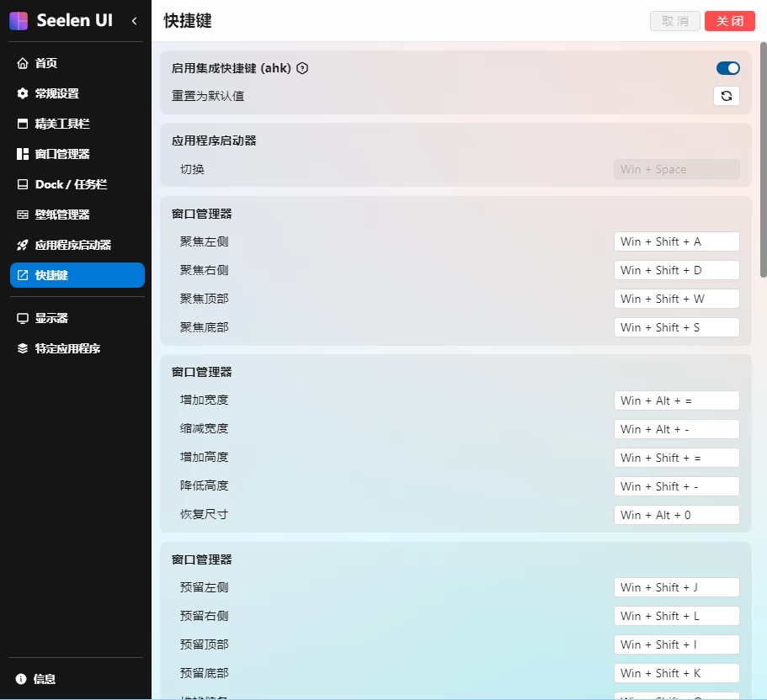Click the red 关闭 button
Image resolution: width=767 pixels, height=700 pixels.
pos(729,21)
